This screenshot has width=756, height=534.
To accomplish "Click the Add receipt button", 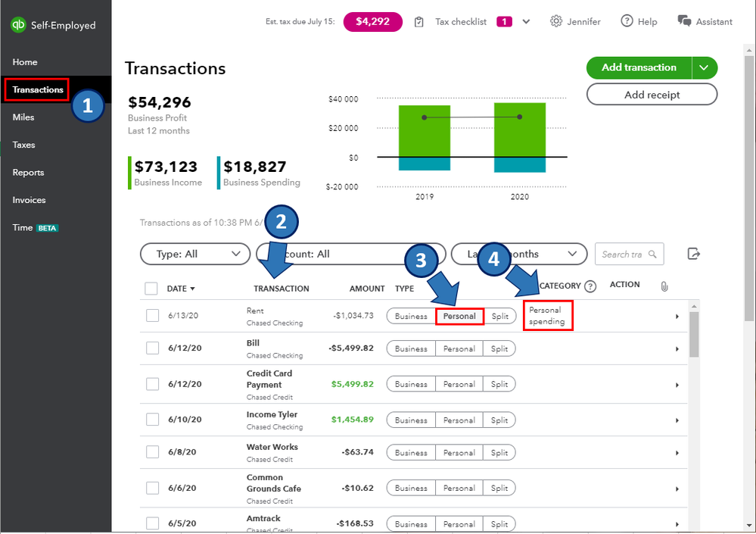I will point(652,95).
